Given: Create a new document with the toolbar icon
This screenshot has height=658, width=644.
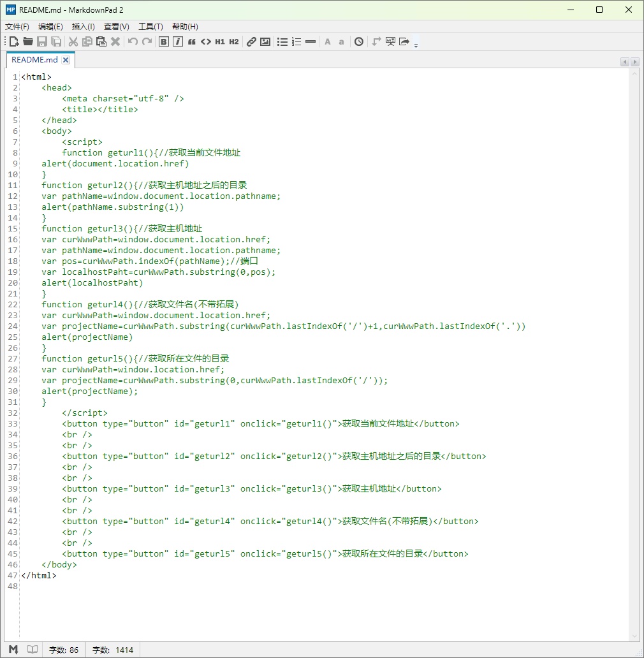Looking at the screenshot, I should click(x=14, y=41).
